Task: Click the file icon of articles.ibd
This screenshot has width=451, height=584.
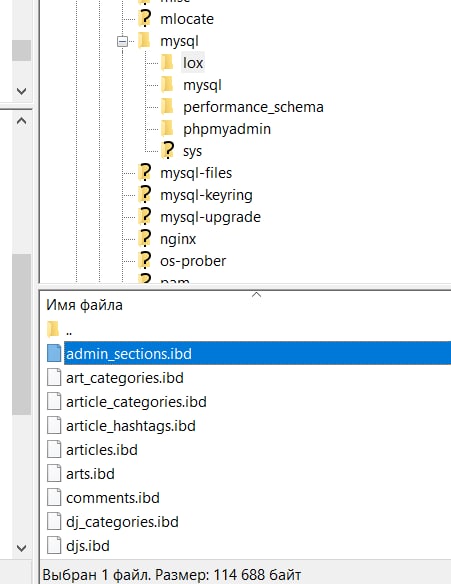Action: (x=54, y=450)
